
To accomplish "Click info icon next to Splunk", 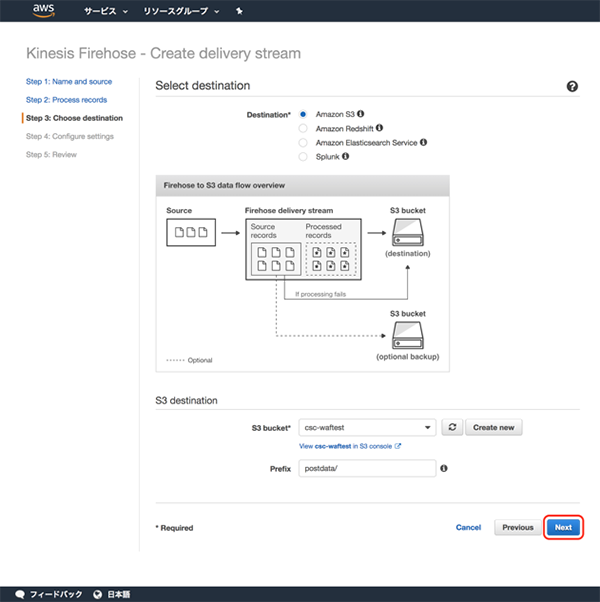I will (x=346, y=156).
